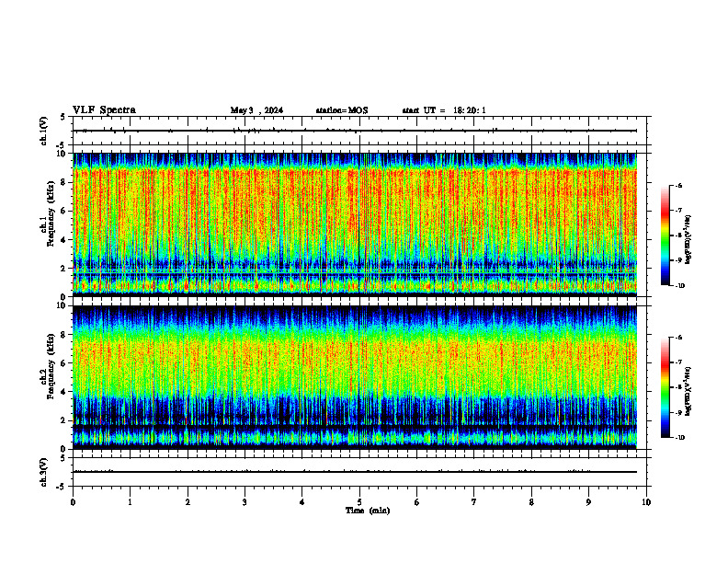728x563 pixels.
Task: Click time axis tick label "4"
Action: [x=302, y=502]
